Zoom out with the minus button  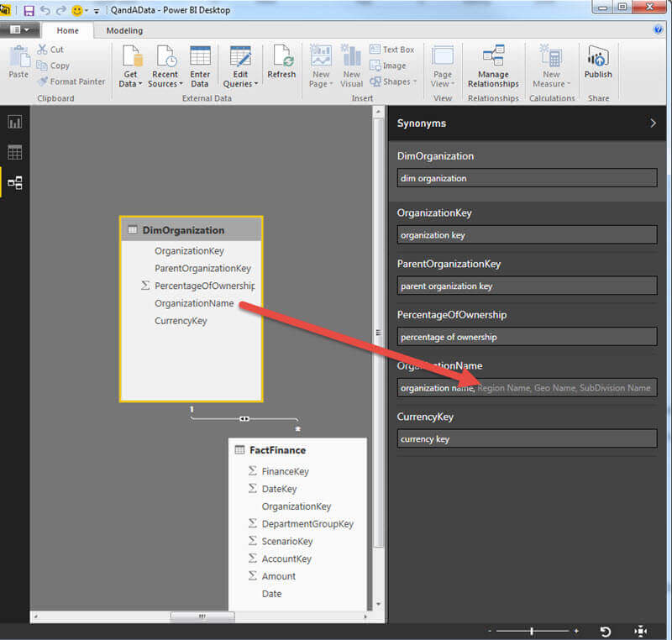click(490, 631)
